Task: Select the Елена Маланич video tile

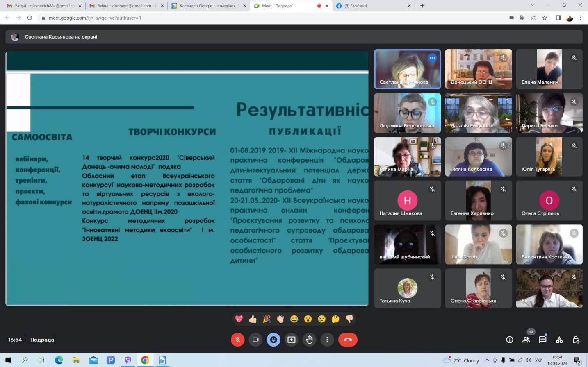Action: (549, 69)
